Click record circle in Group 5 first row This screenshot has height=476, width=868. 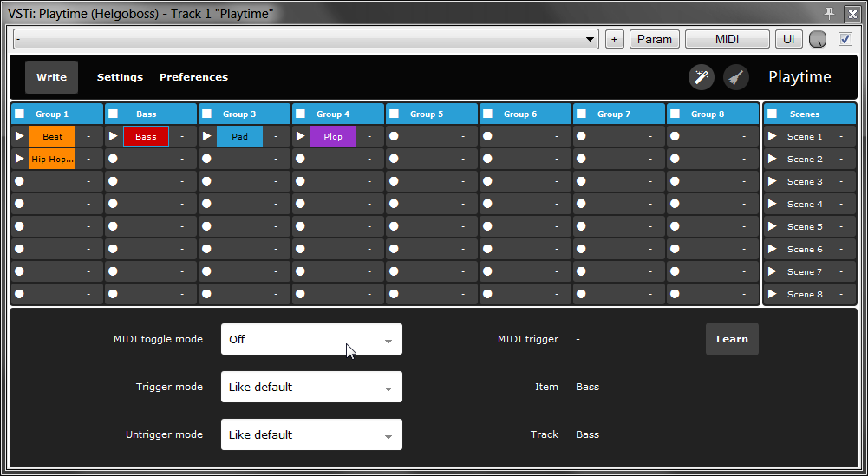[x=394, y=136]
